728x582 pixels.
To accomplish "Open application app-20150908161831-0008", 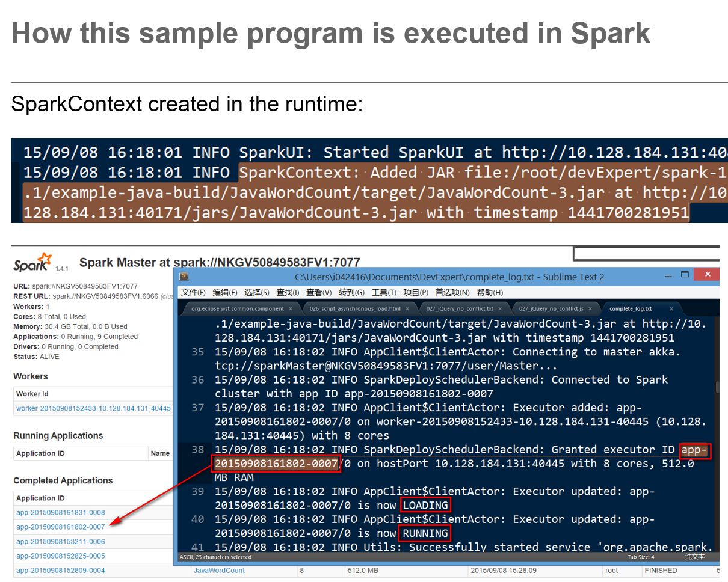I will pos(61,513).
